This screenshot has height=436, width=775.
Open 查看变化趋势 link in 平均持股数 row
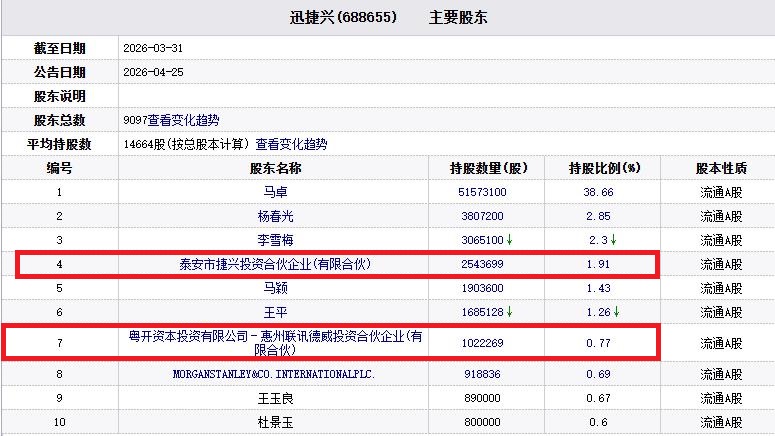(x=291, y=144)
